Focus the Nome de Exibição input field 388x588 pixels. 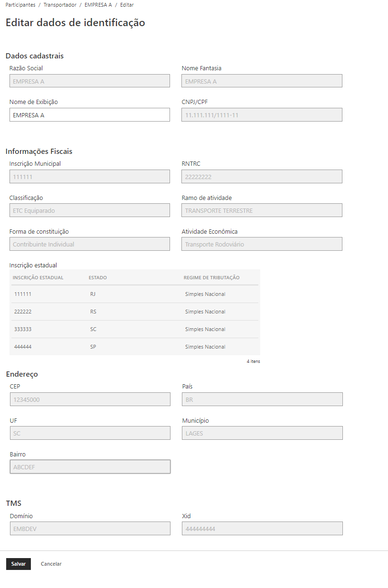click(x=90, y=115)
